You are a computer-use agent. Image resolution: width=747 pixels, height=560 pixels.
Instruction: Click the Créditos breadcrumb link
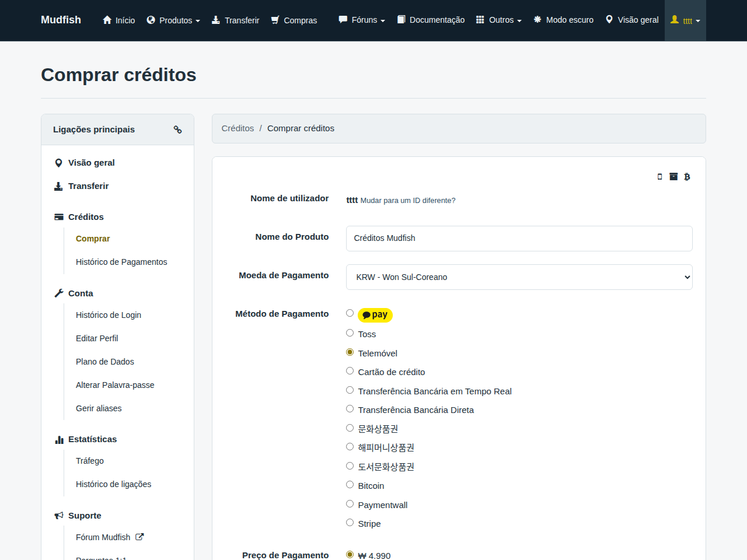238,128
